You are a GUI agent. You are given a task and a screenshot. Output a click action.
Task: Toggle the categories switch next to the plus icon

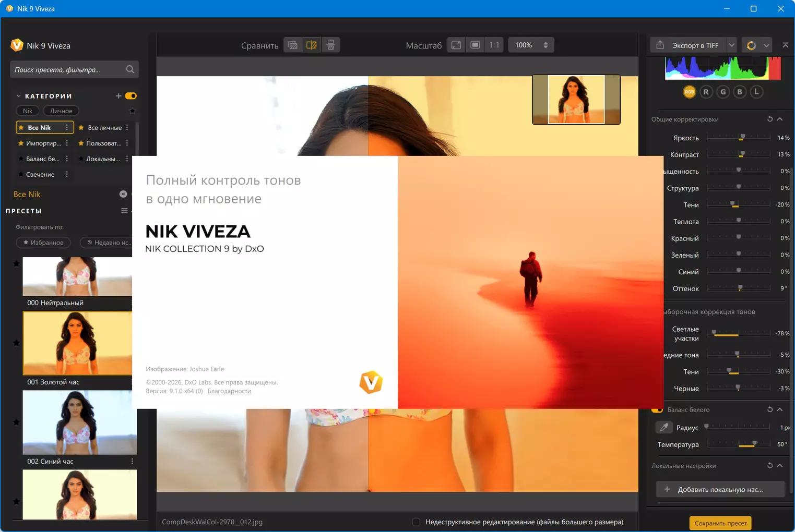(x=131, y=96)
